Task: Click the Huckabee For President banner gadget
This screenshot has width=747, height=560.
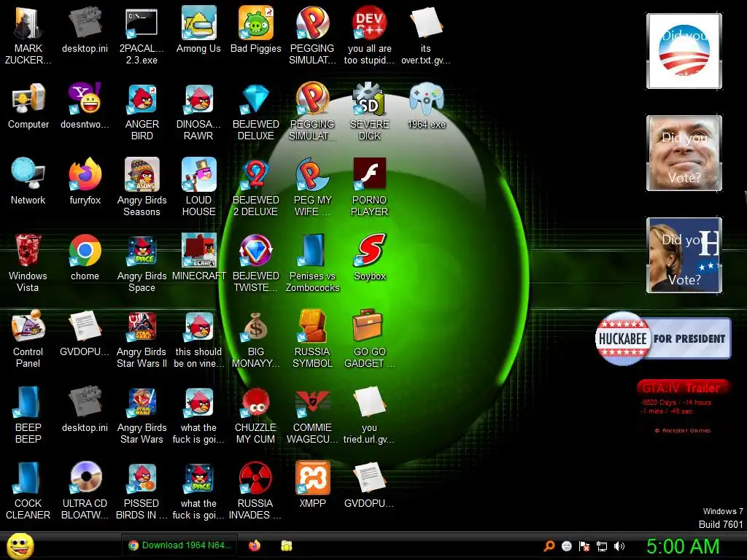Action: [663, 338]
